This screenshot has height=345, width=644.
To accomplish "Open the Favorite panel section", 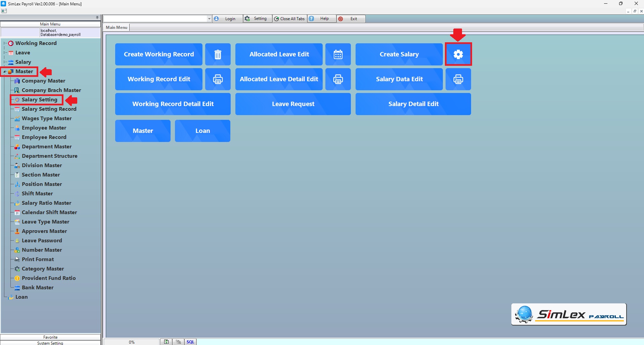I will click(x=50, y=337).
